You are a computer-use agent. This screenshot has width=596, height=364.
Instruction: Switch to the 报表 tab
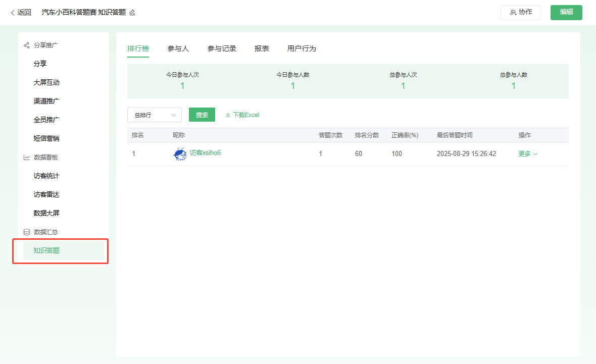[x=262, y=48]
